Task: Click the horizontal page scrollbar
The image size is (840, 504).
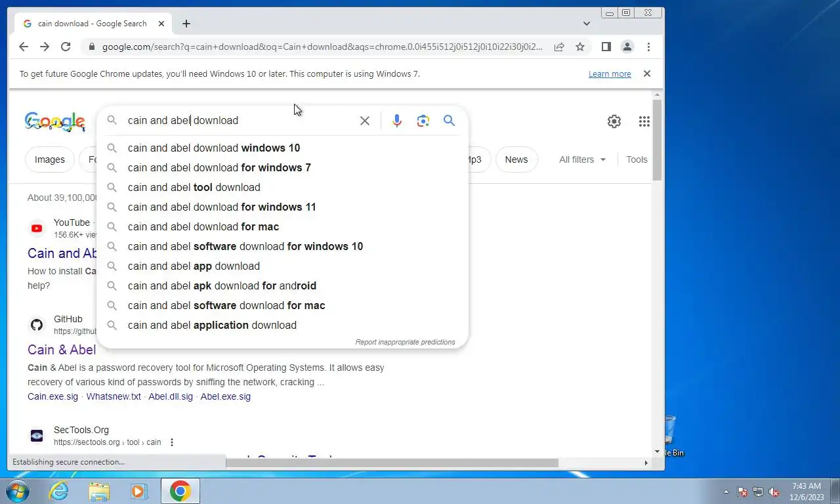Action: click(392, 463)
